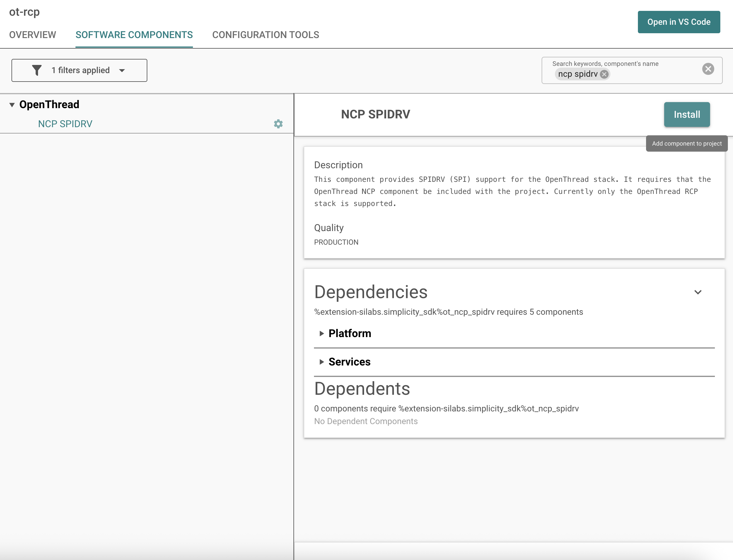This screenshot has width=733, height=560.
Task: Click the gear icon next to NCP SPIDRV
Action: click(x=278, y=124)
